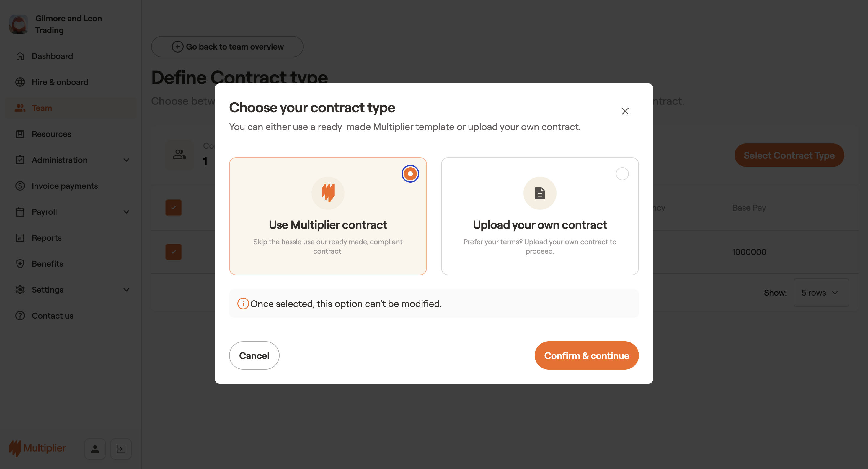This screenshot has height=469, width=868.
Task: Click the Reports chart icon
Action: coord(20,238)
